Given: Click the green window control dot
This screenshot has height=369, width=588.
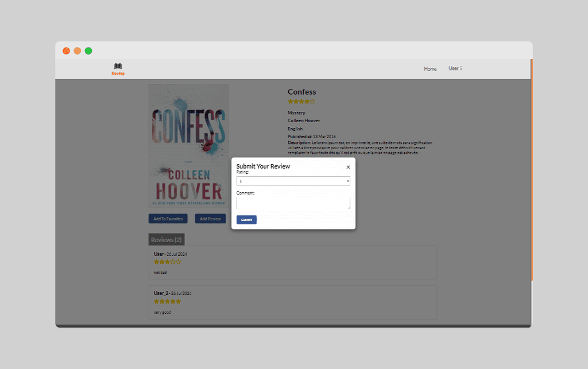Looking at the screenshot, I should pos(88,51).
